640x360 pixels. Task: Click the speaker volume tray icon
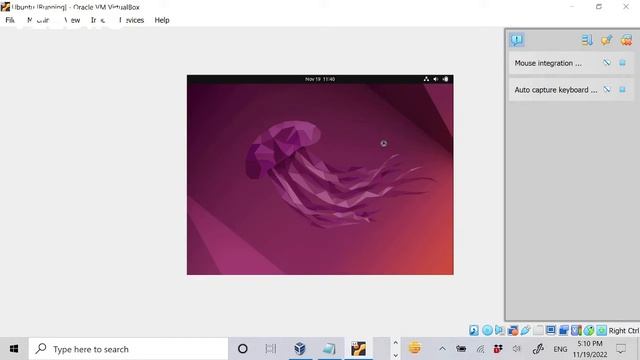[x=516, y=349]
